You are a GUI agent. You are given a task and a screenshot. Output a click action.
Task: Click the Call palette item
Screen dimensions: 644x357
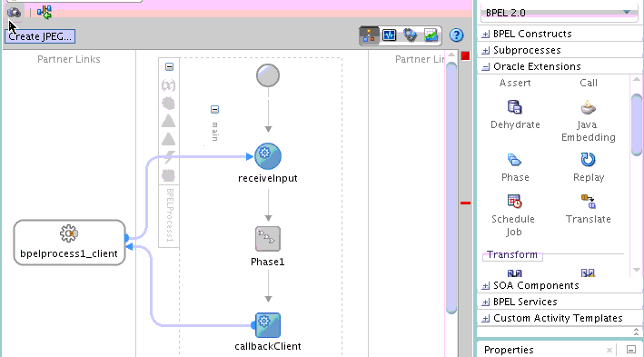click(x=589, y=83)
